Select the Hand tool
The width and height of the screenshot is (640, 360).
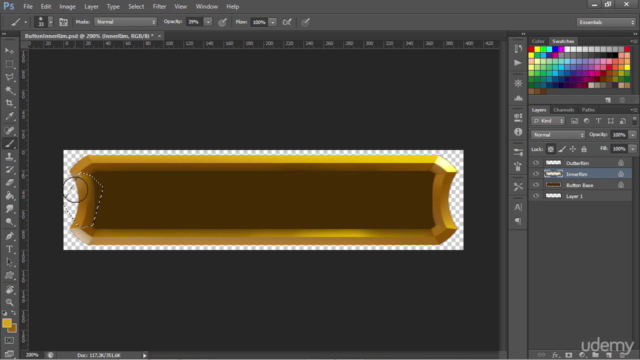[x=9, y=290]
